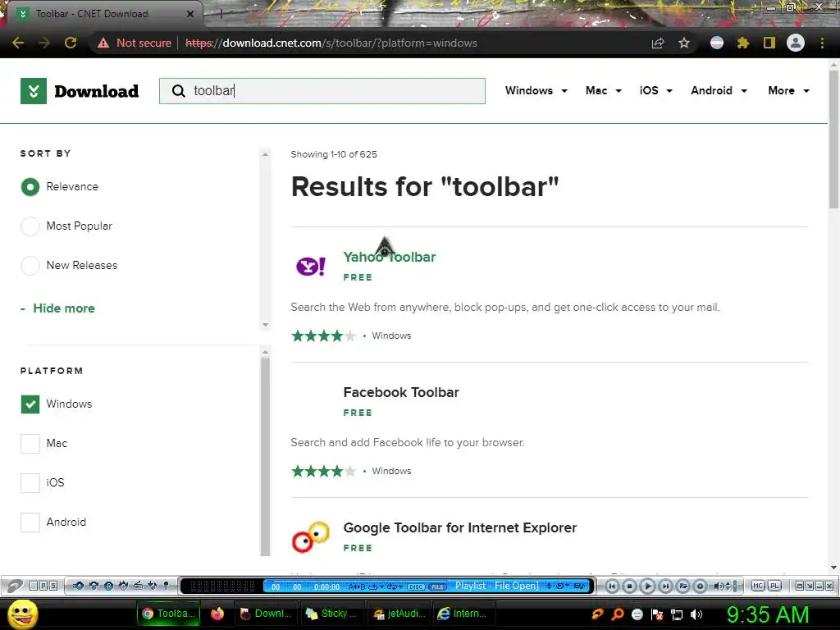
Task: Open Google Toolbar for Internet Explorer link
Action: pos(460,527)
